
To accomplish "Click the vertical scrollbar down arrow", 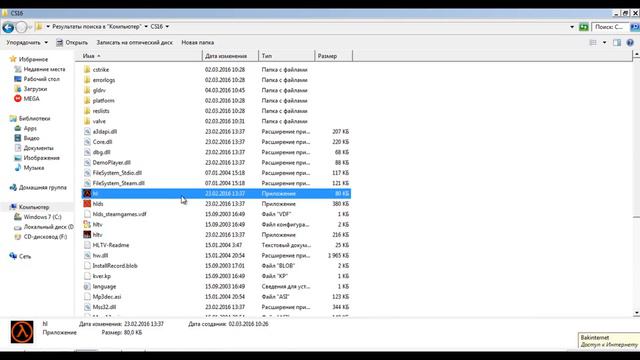I will (636, 313).
